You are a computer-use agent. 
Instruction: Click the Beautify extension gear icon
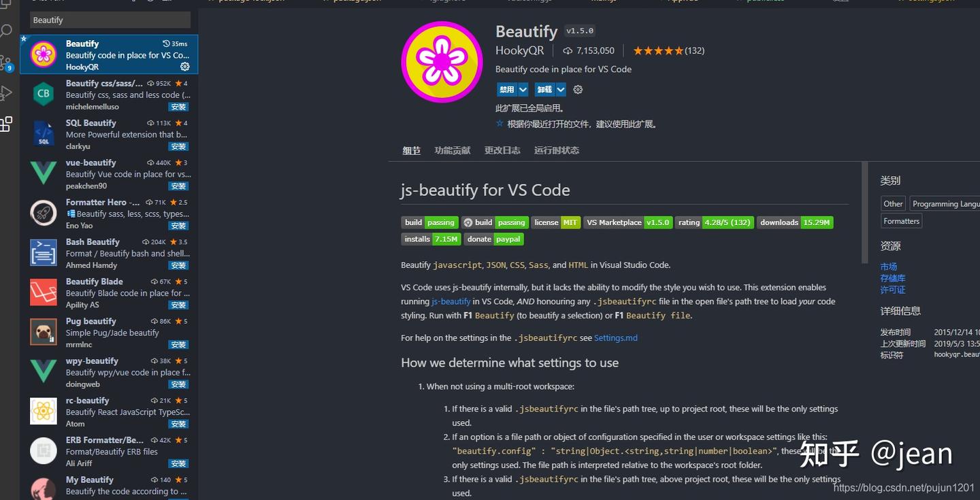pos(184,67)
